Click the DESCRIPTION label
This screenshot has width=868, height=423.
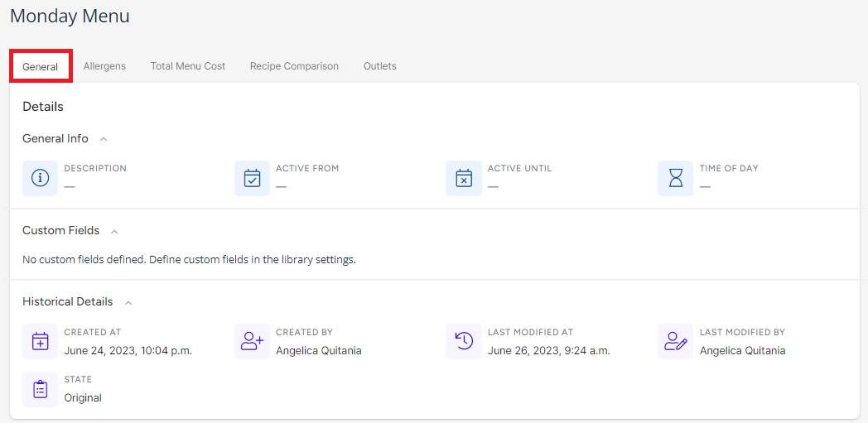point(95,168)
